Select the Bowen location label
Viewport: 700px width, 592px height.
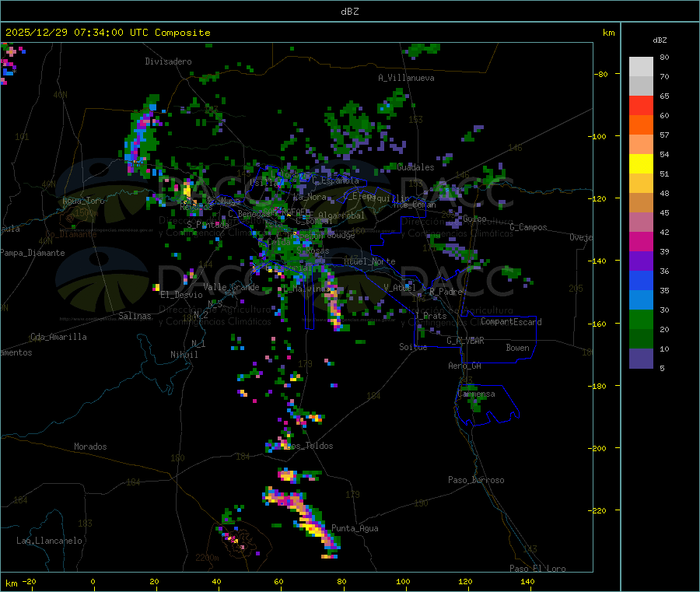point(517,348)
